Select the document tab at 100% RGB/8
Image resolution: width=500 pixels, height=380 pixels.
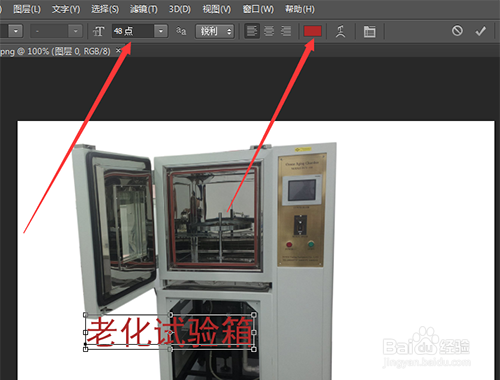(55, 51)
